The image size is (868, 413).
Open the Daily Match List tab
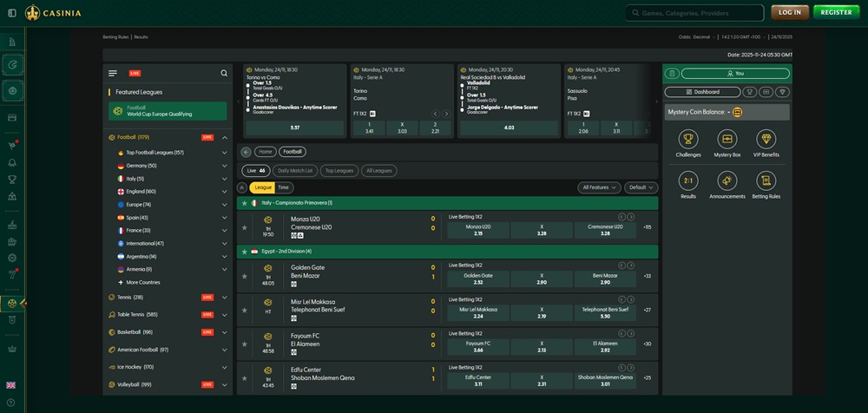(x=295, y=171)
